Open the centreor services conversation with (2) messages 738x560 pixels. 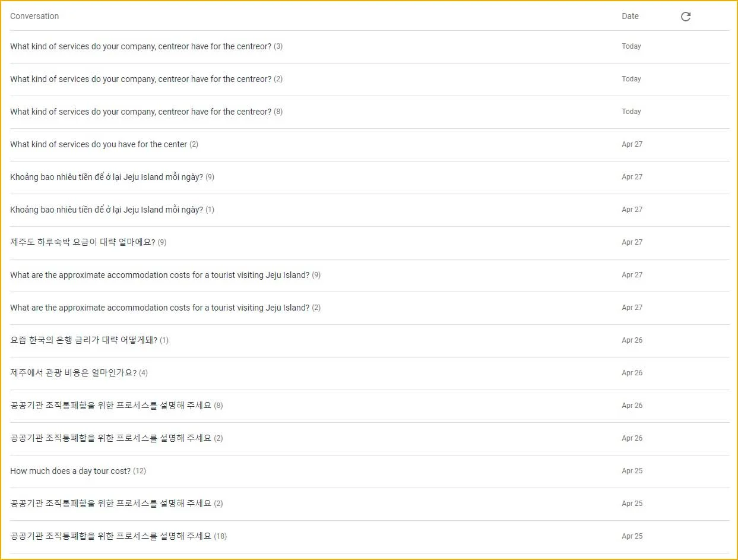(141, 79)
